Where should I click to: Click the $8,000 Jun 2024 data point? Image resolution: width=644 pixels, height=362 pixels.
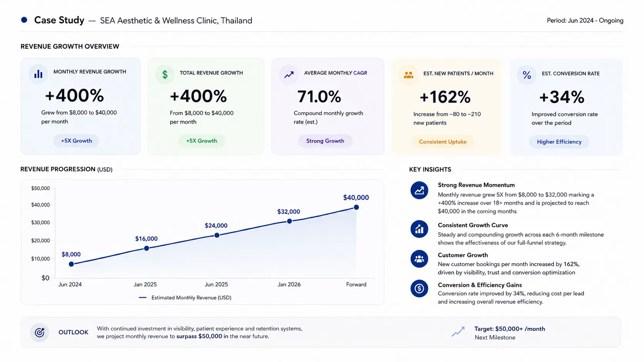point(71,264)
